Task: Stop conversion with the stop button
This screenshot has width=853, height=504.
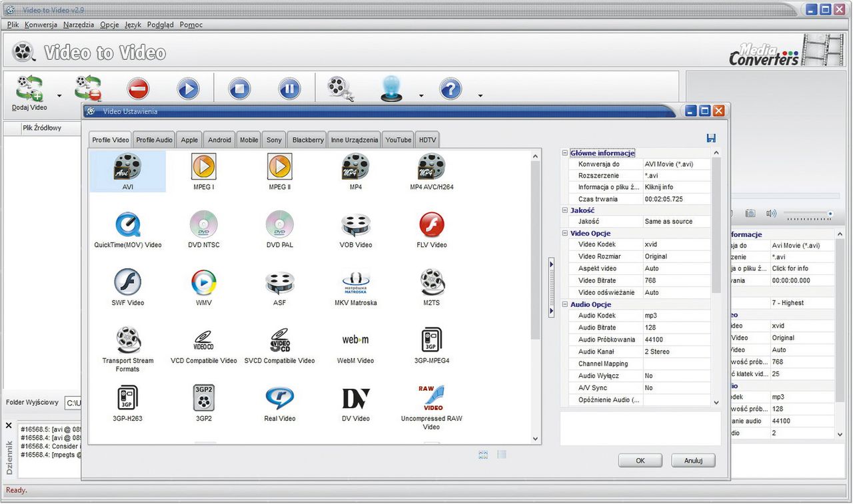Action: coord(239,88)
